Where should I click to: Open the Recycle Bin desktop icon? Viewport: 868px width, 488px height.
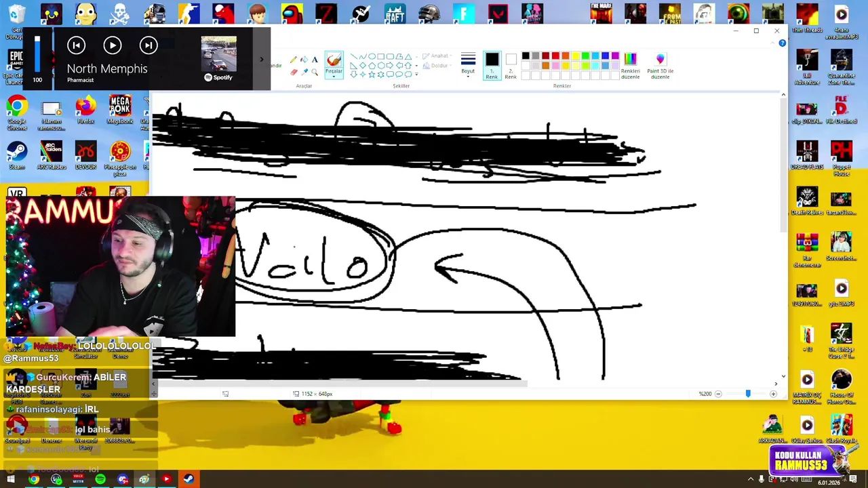[x=16, y=20]
